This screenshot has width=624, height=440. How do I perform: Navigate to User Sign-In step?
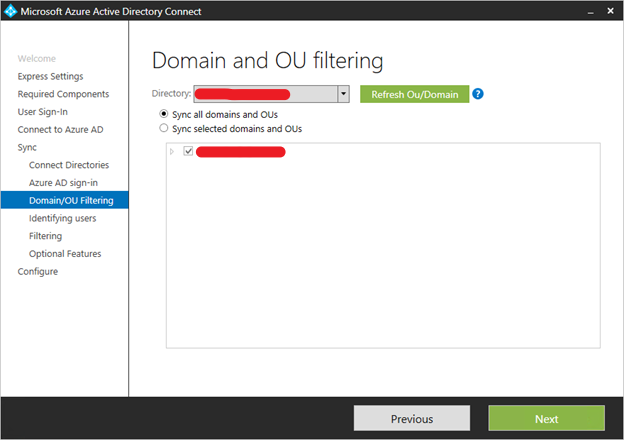[x=43, y=112]
